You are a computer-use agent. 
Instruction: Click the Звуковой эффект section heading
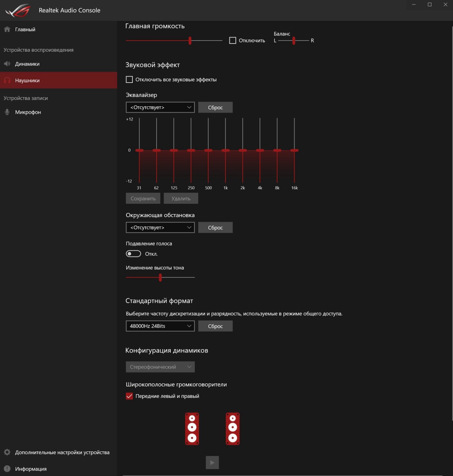pyautogui.click(x=152, y=65)
